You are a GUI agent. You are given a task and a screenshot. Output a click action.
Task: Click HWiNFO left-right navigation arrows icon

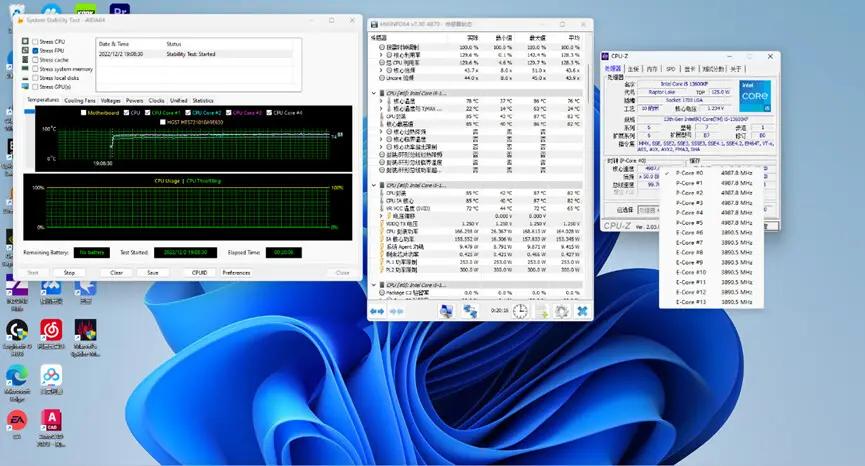(378, 312)
